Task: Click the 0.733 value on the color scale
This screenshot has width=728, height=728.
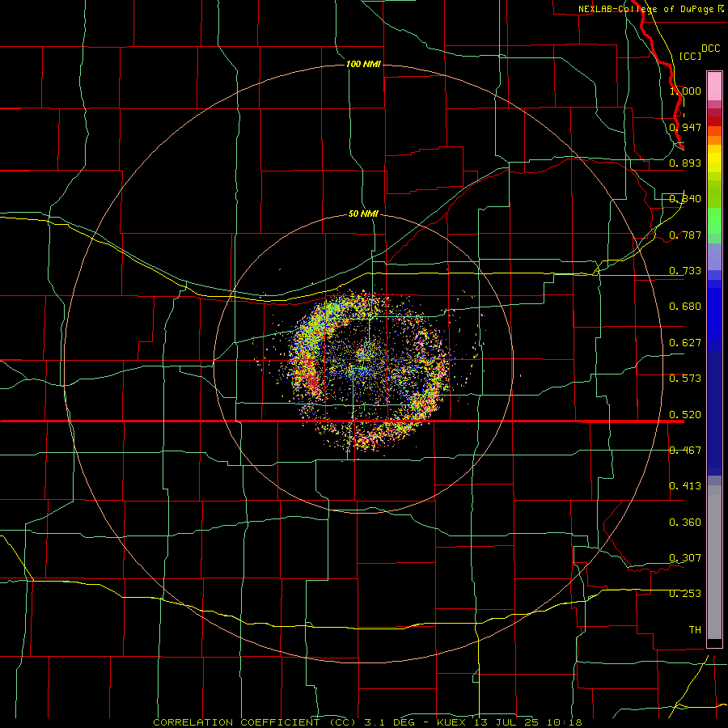Action: 685,271
